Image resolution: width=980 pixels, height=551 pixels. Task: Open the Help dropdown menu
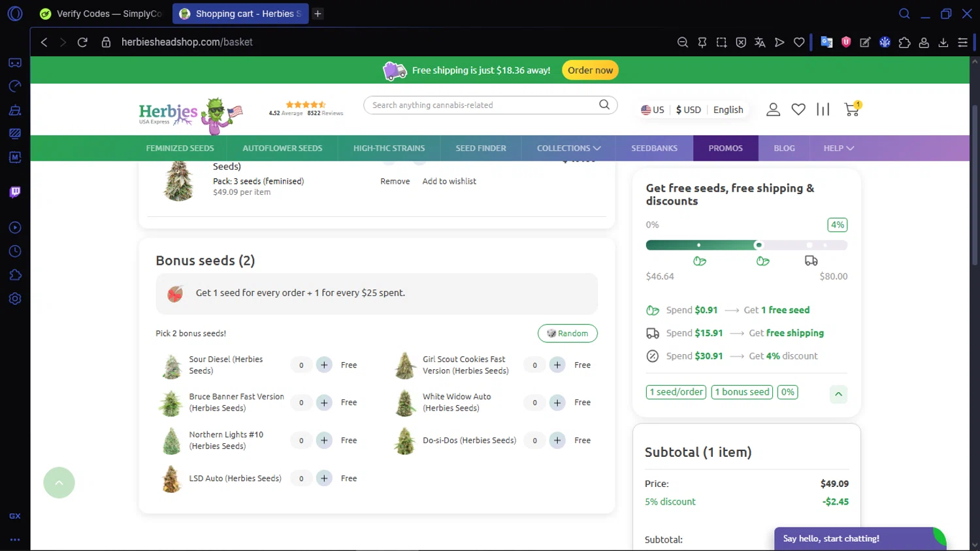(838, 148)
